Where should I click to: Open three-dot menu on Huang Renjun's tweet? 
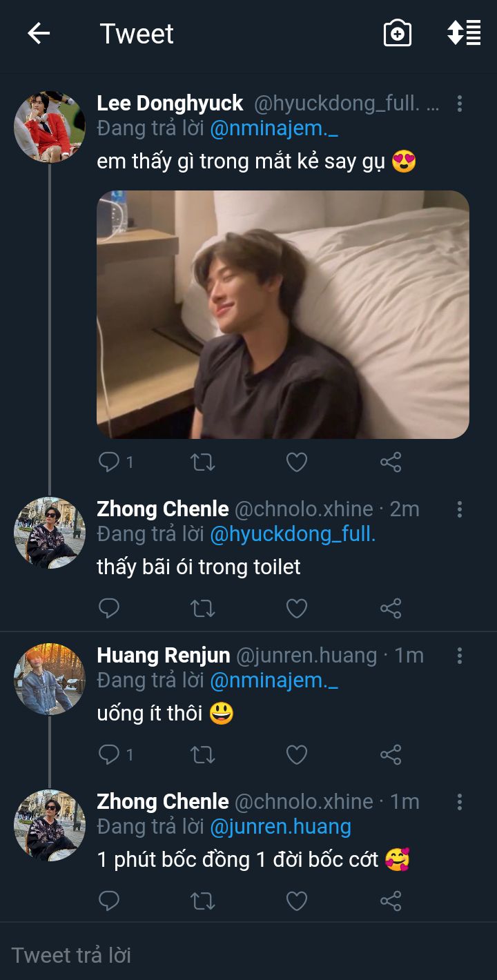tap(460, 656)
